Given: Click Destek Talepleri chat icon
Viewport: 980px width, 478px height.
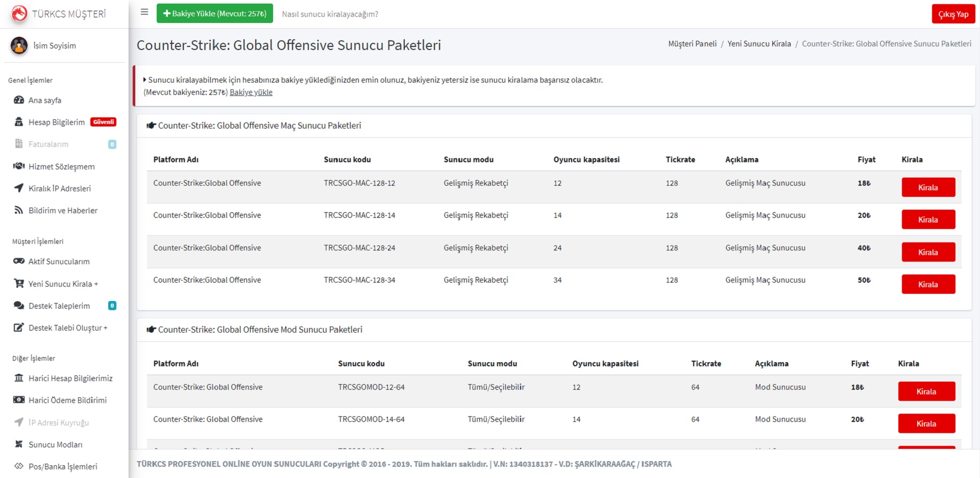Looking at the screenshot, I should pyautogui.click(x=19, y=306).
